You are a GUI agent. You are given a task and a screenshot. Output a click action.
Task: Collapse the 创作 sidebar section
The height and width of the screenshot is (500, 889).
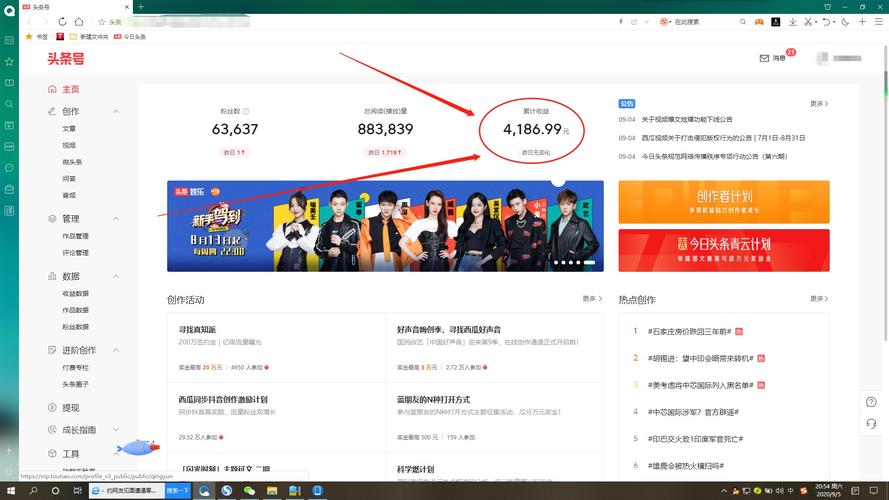click(116, 111)
